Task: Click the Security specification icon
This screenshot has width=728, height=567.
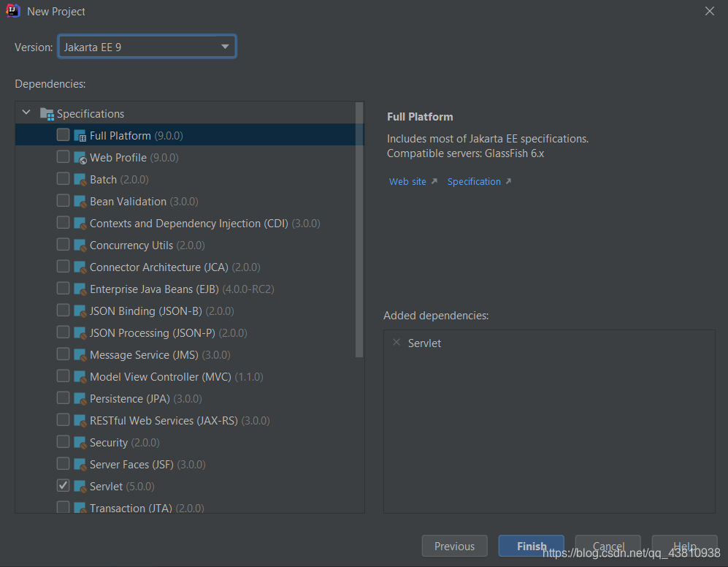Action: [x=80, y=443]
